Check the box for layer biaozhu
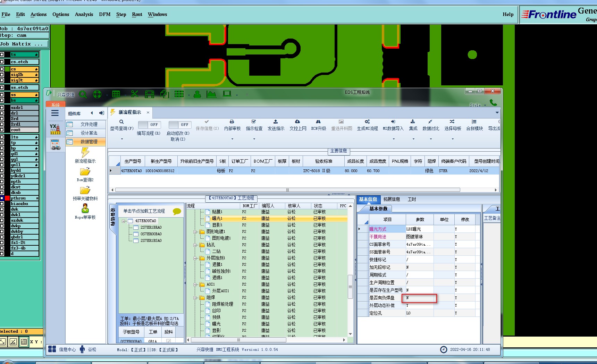 point(2,204)
